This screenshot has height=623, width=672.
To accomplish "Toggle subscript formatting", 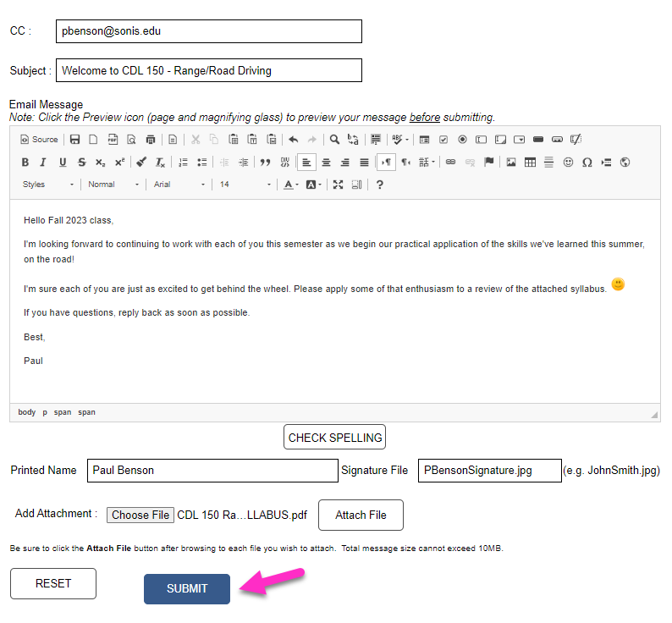I will pyautogui.click(x=100, y=162).
